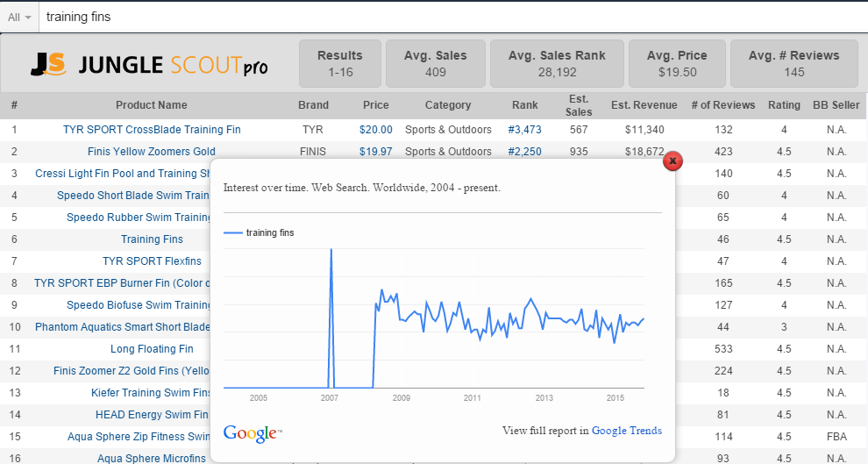Sort by Product Name column header
Image resolution: width=868 pixels, height=464 pixels.
[151, 105]
